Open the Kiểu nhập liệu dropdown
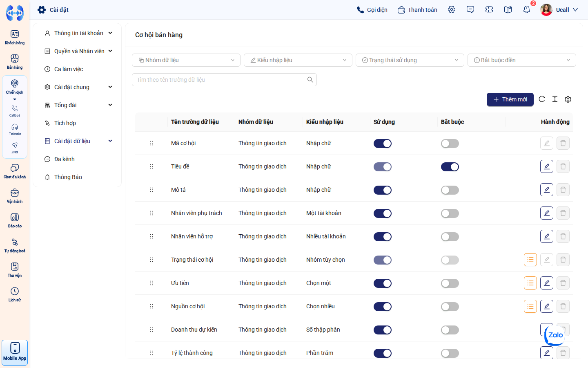 pyautogui.click(x=298, y=60)
